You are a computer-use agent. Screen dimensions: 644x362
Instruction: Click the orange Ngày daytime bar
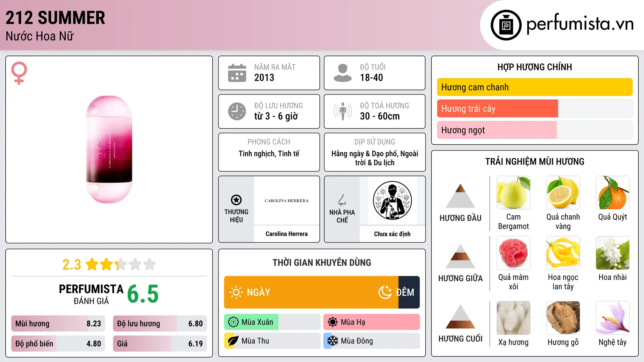point(311,292)
